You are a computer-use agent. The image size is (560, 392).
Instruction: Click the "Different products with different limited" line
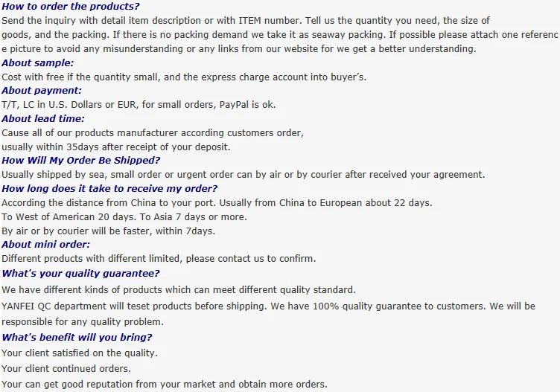pos(159,258)
